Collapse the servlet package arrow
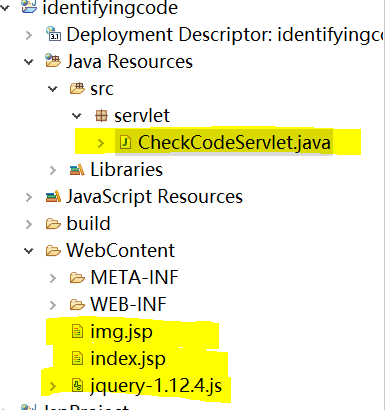This screenshot has height=410, width=385. [77, 116]
